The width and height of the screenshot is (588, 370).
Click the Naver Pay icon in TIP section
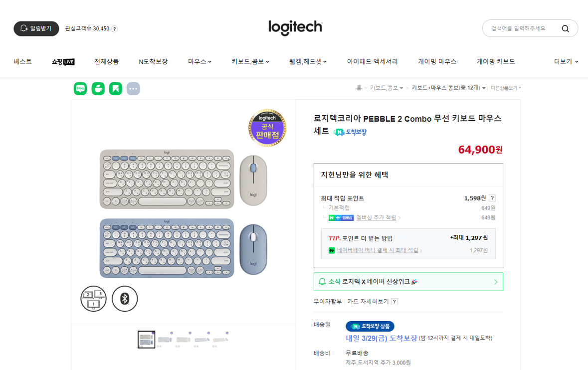(x=332, y=250)
